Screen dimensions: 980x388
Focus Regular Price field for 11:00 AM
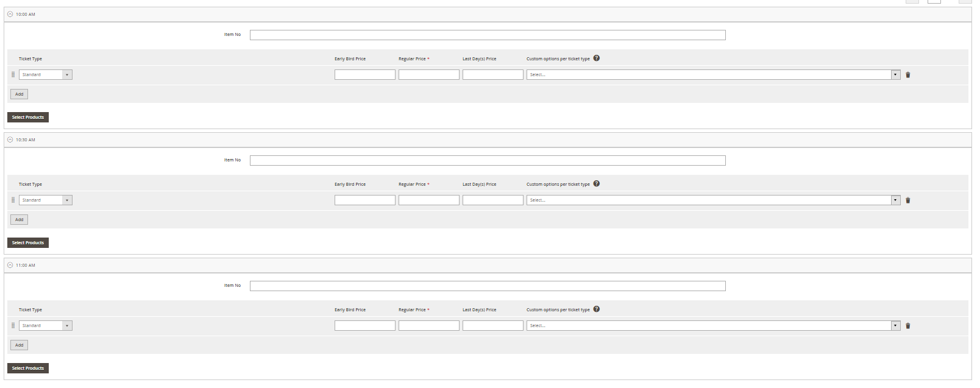coord(429,326)
